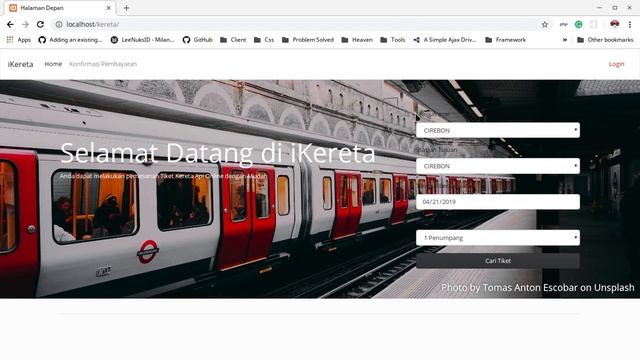This screenshot has height=360, width=640.
Task: Click the date field 04/21/2019
Action: pyautogui.click(x=498, y=202)
